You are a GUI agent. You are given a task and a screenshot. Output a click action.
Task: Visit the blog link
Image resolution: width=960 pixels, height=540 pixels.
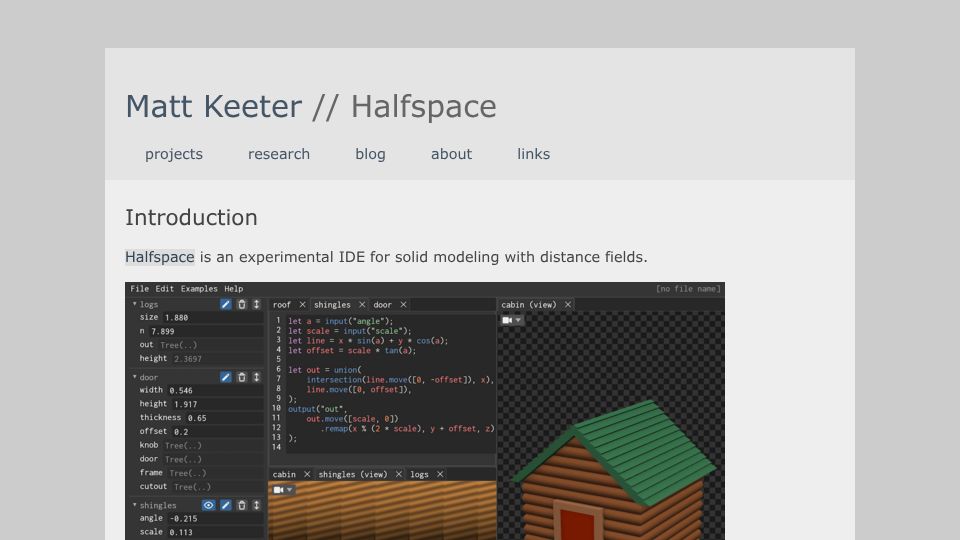[370, 154]
